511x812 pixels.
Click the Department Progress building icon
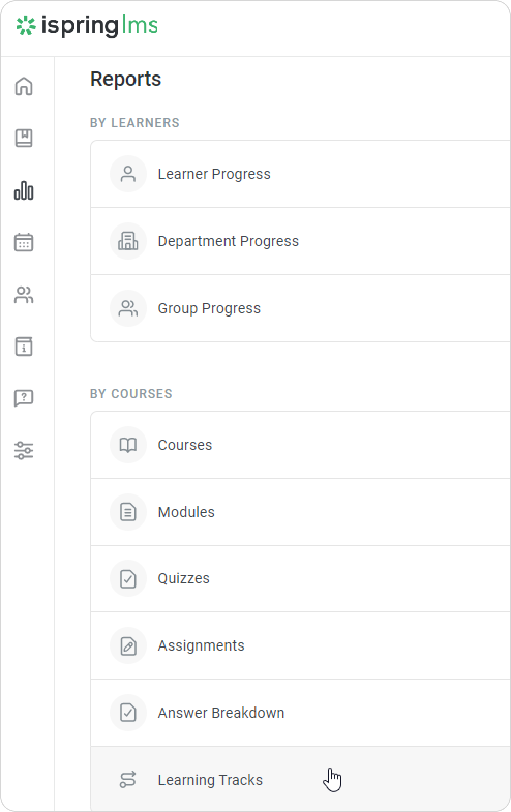click(x=128, y=241)
